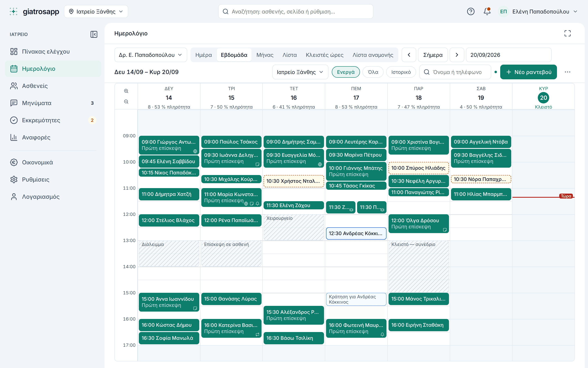Screen dimensions: 588x368
Task: Select the Ιστορικό filter pill
Action: tap(401, 72)
